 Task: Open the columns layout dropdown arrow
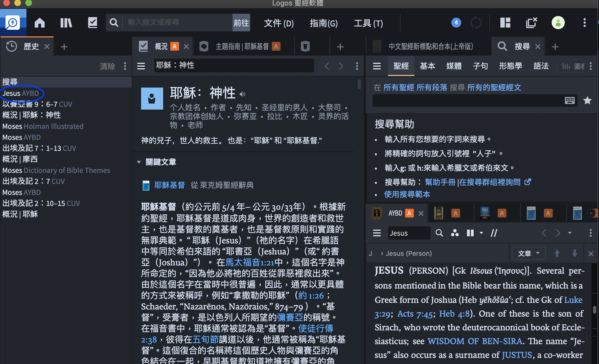(x=481, y=233)
